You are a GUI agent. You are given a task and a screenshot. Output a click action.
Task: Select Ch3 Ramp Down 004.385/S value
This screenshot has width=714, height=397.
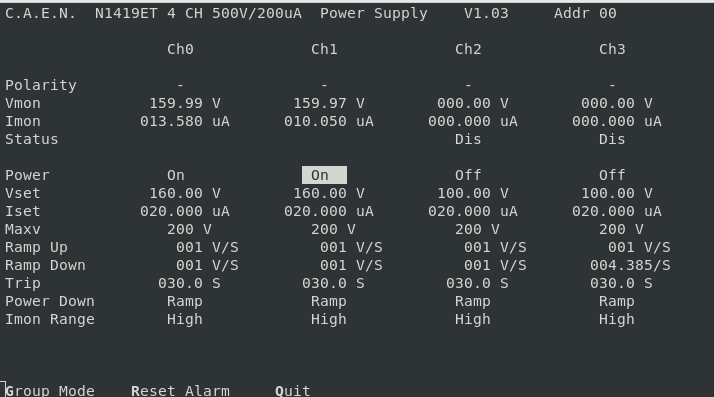pos(630,265)
